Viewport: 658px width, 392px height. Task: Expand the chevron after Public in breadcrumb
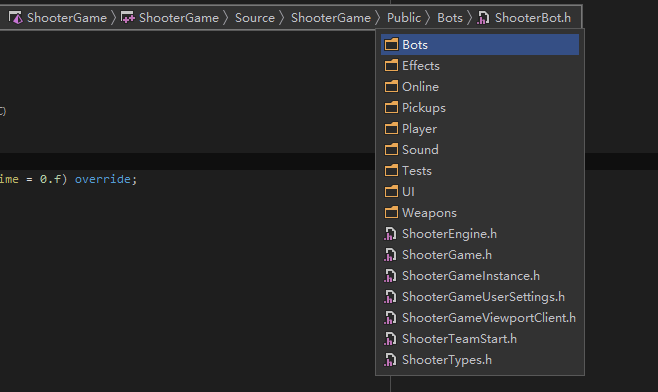coord(428,18)
